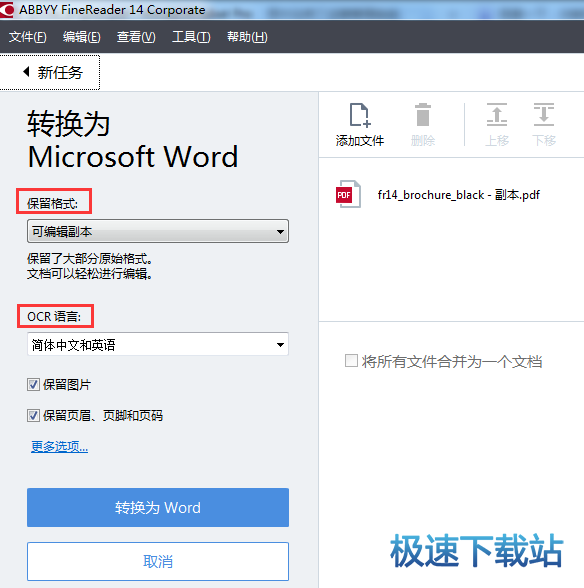
Task: Click the 转换为 Word button
Action: [158, 507]
